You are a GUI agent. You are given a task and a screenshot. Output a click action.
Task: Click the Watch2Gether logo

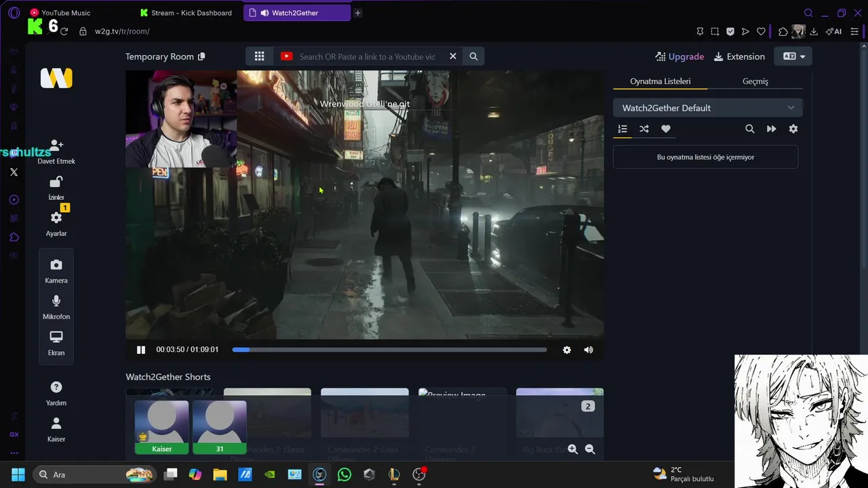click(56, 78)
